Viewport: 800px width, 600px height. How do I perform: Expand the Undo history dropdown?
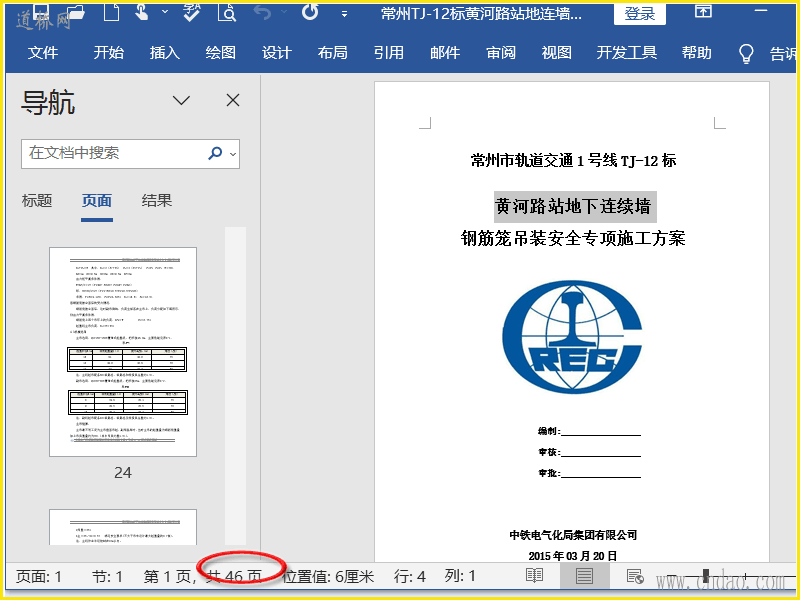pyautogui.click(x=284, y=12)
